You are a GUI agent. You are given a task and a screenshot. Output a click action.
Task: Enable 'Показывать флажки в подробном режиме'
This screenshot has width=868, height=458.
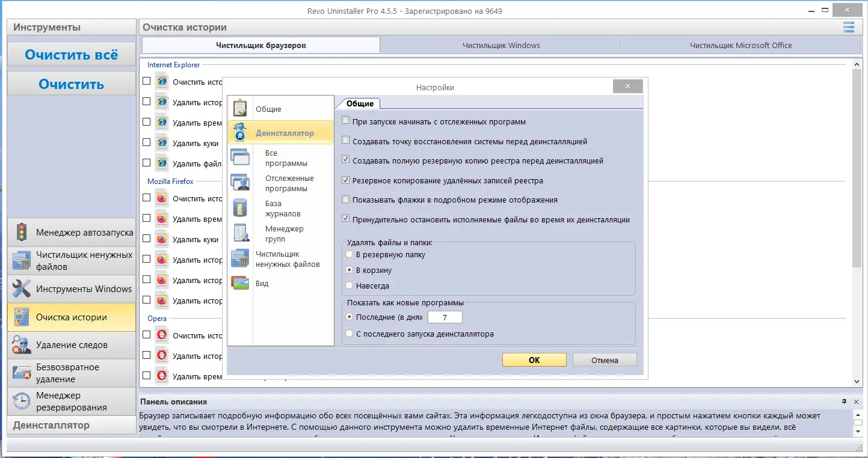pos(345,199)
